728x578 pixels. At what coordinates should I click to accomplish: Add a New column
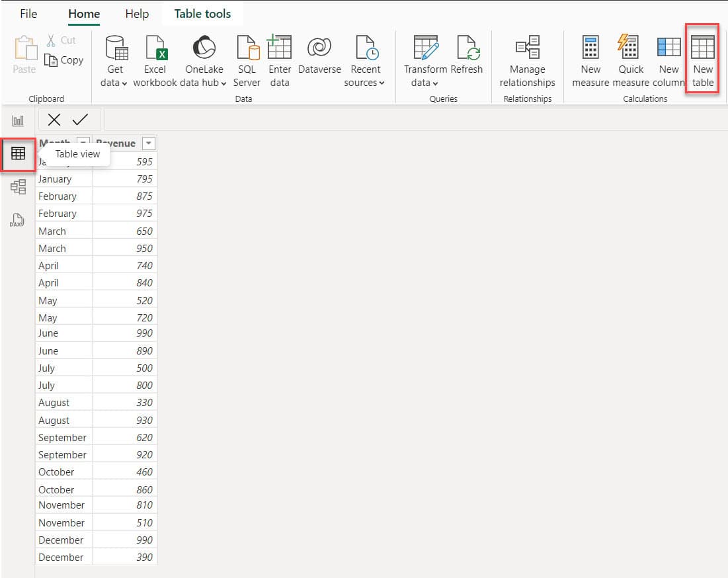668,62
